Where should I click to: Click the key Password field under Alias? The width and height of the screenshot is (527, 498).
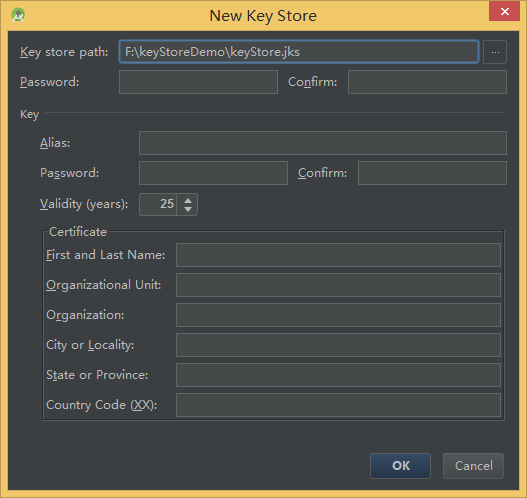(x=213, y=173)
